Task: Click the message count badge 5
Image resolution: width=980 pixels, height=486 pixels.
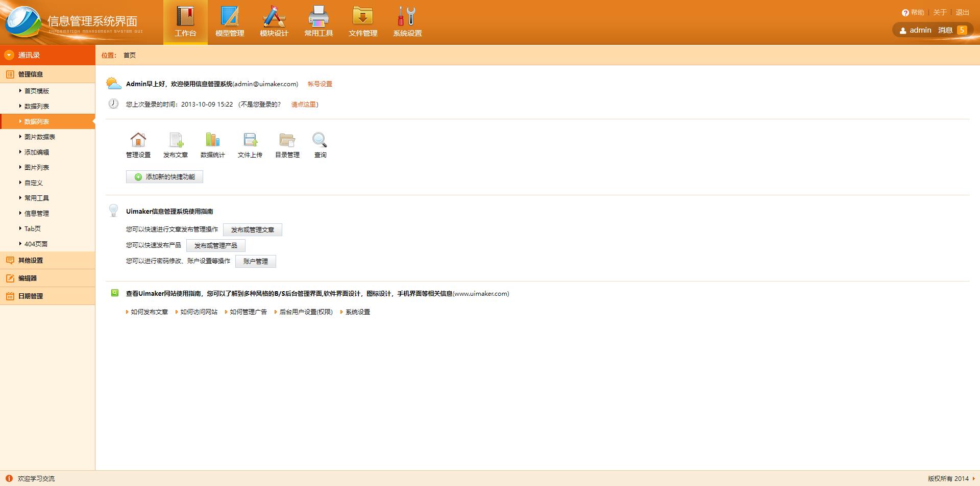Action: point(962,30)
